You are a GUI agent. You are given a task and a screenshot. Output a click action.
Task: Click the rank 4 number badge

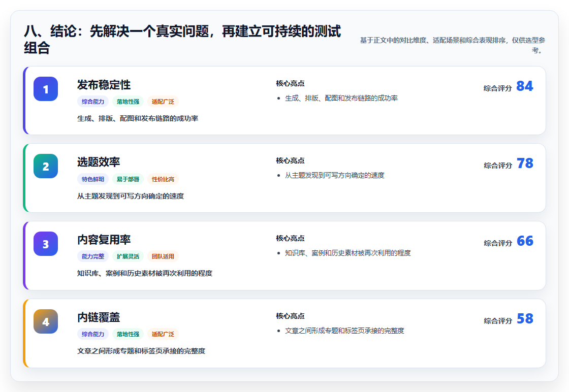tap(46, 321)
